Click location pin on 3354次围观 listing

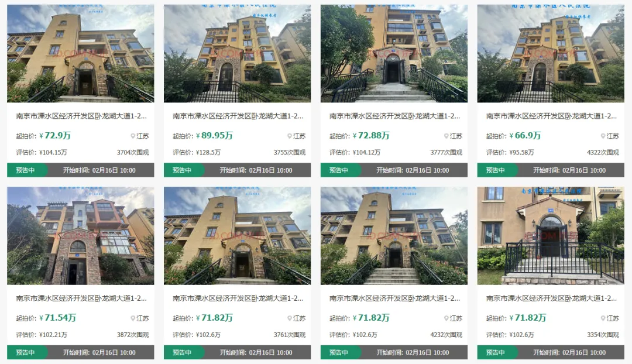tap(603, 318)
